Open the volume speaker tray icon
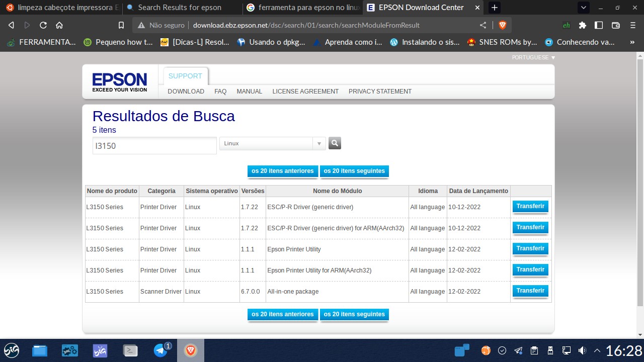The height and width of the screenshot is (362, 644). coord(582,350)
